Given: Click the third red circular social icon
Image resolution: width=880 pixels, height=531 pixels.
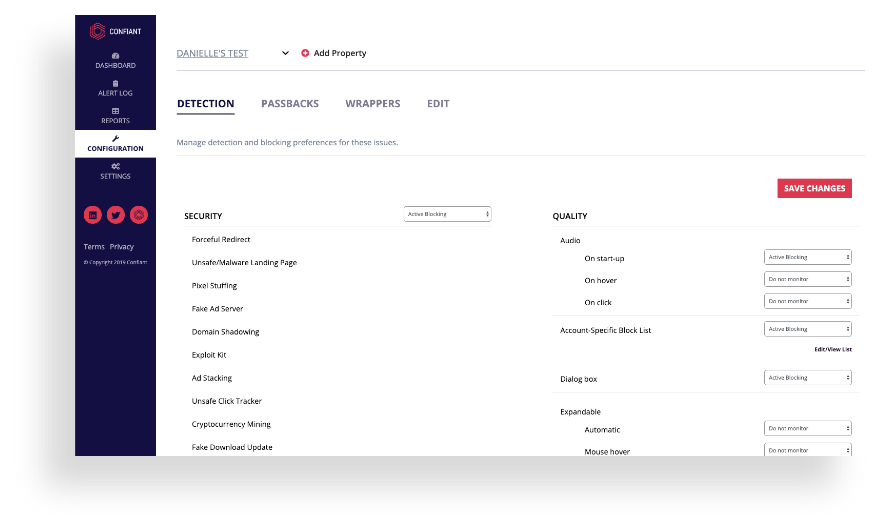Looking at the screenshot, I should (139, 214).
